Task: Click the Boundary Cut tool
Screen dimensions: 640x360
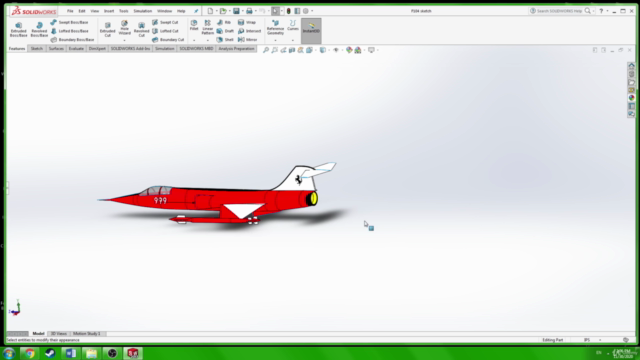Action: click(x=168, y=40)
